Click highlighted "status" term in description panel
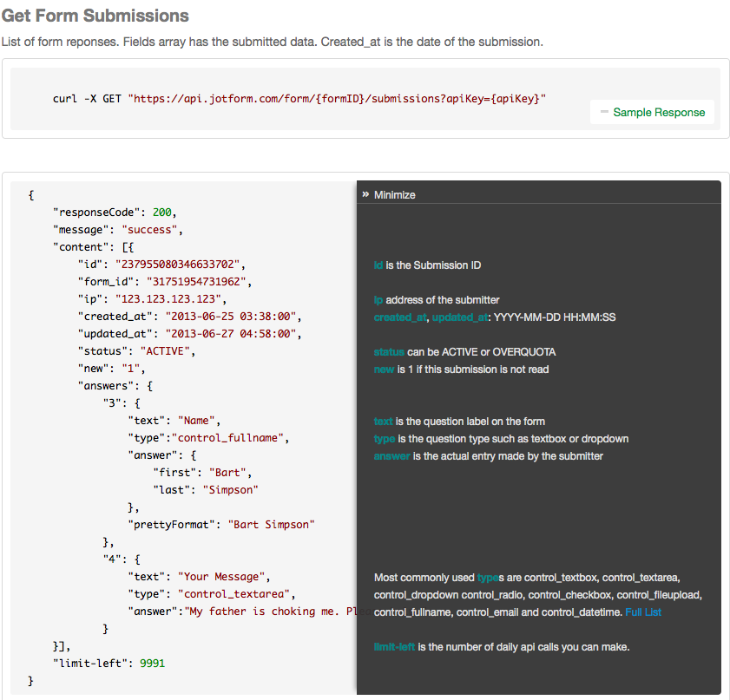The width and height of the screenshot is (730, 700). 389,352
